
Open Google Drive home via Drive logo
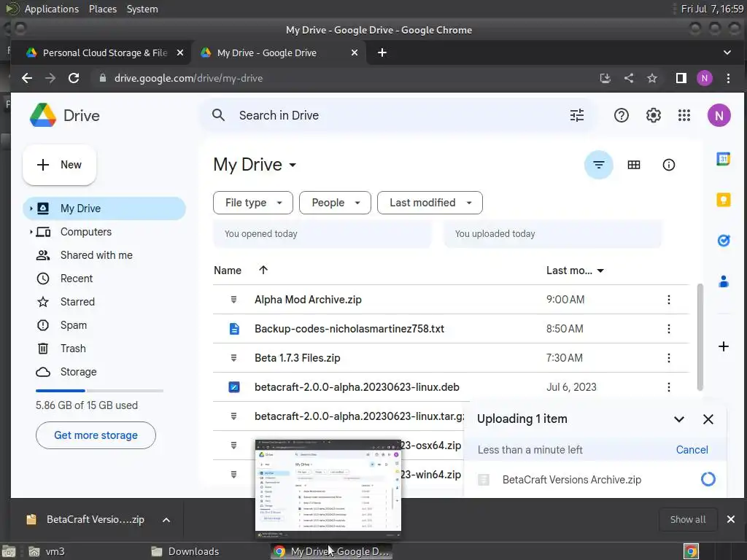[x=65, y=115]
